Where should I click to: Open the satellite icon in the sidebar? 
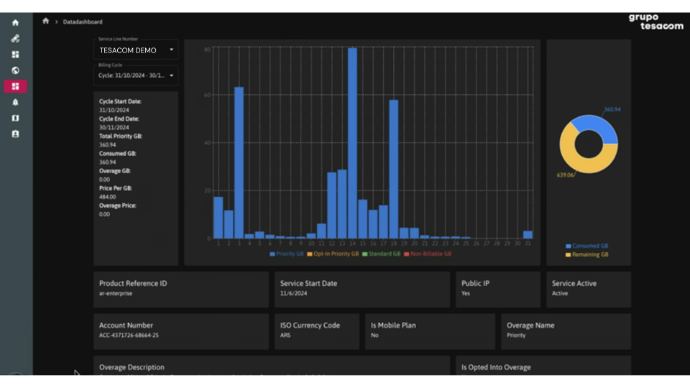point(15,39)
